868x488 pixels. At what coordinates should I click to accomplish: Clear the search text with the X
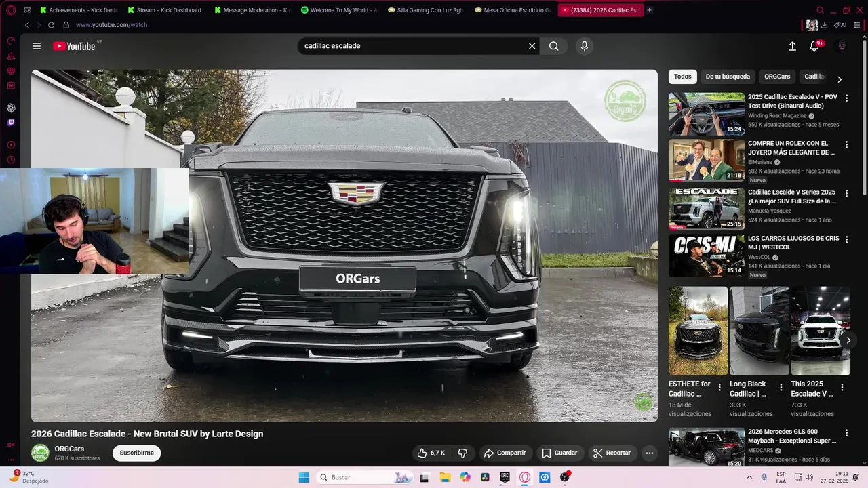pyautogui.click(x=532, y=46)
